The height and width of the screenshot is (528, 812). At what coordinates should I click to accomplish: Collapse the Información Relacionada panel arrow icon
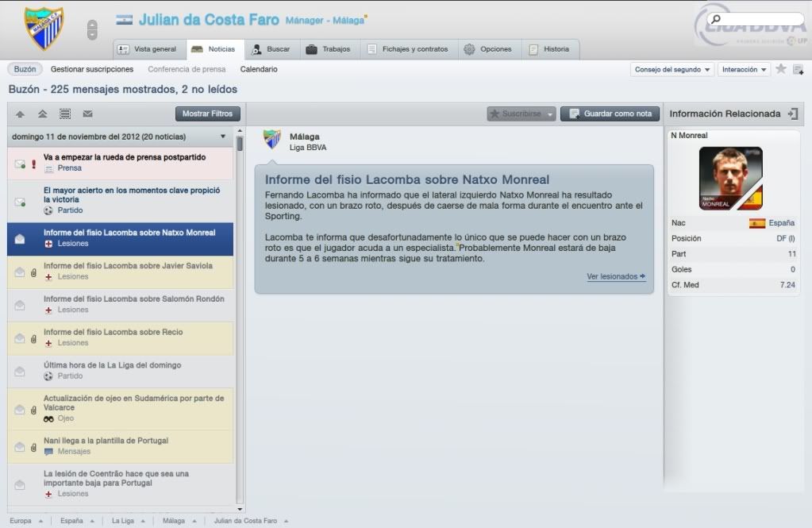793,114
